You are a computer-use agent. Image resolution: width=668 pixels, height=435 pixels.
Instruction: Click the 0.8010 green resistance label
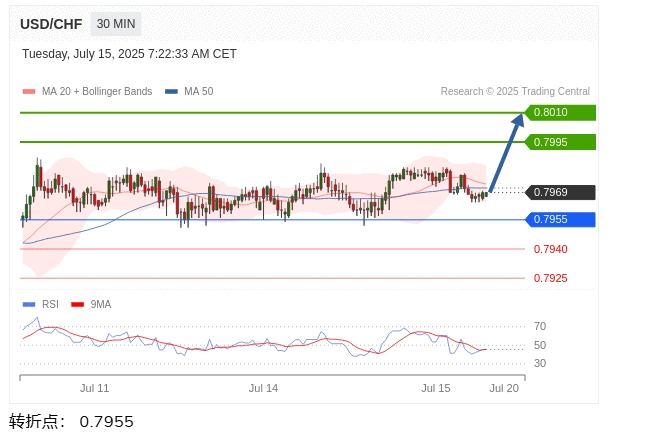[560, 112]
